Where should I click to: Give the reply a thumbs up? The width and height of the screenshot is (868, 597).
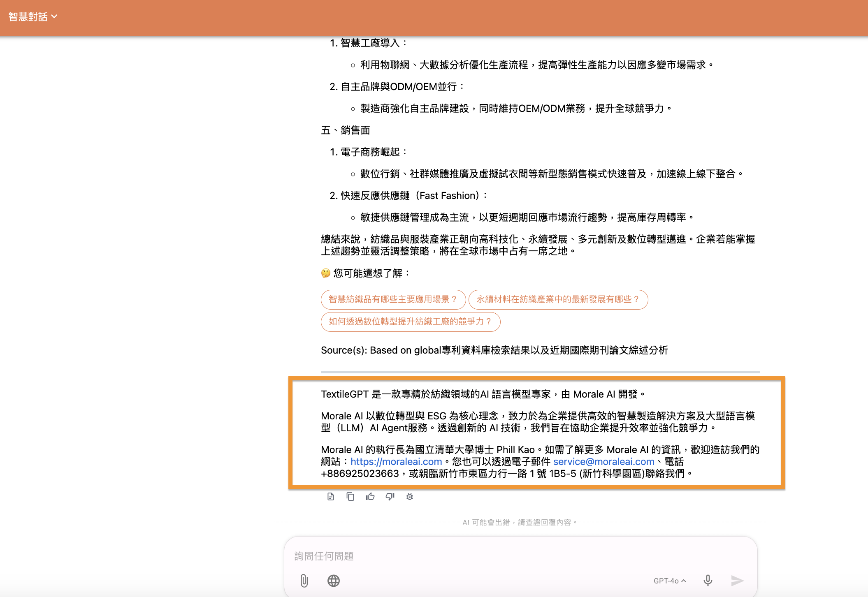pyautogui.click(x=370, y=497)
